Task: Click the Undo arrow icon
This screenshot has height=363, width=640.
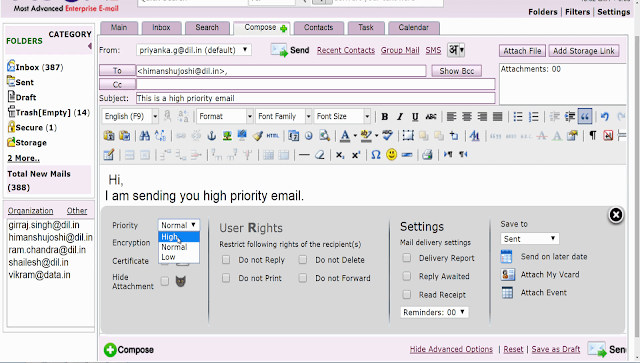Action: coord(604,117)
